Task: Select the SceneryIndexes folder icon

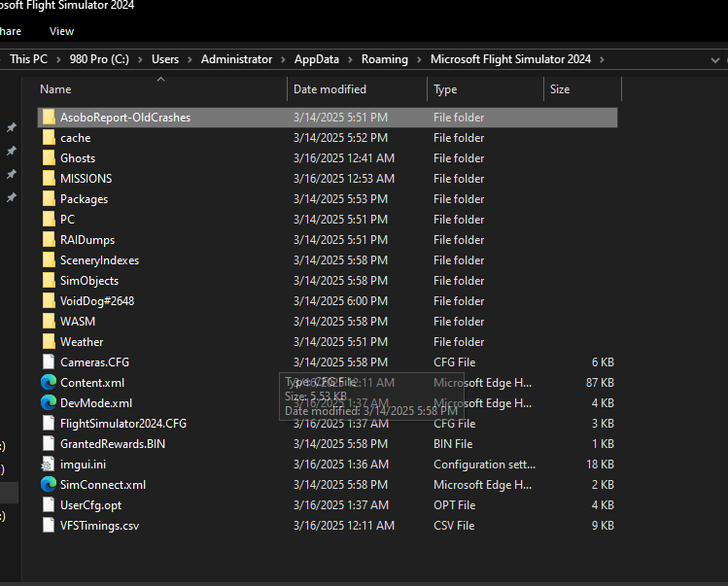Action: [x=49, y=260]
